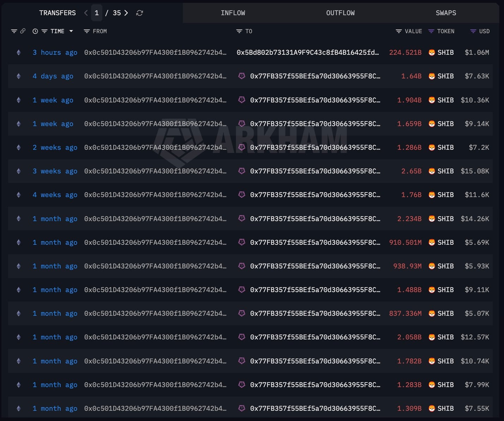Select the TRANSFERS tab
Viewport: 504px width, 421px height.
[x=58, y=13]
